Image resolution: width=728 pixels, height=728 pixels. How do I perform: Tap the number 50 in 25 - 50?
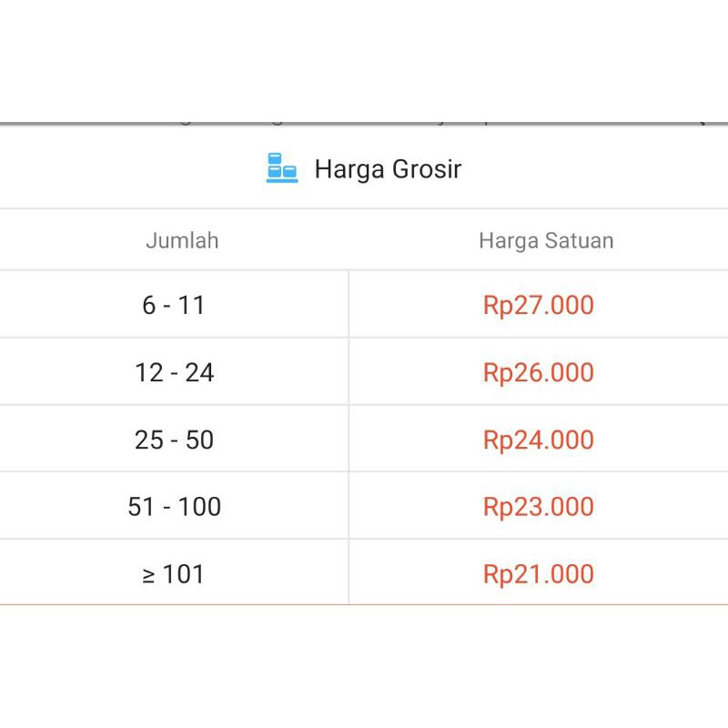tap(199, 440)
